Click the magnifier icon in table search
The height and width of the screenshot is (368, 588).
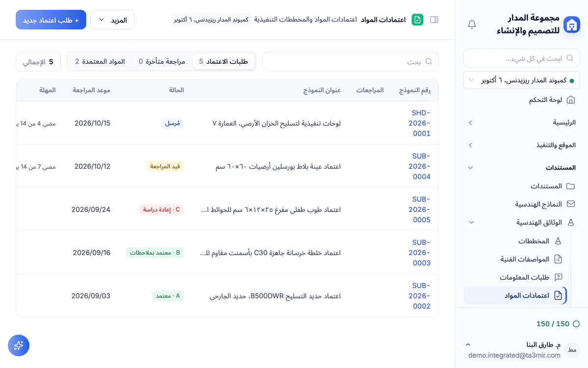tap(429, 61)
